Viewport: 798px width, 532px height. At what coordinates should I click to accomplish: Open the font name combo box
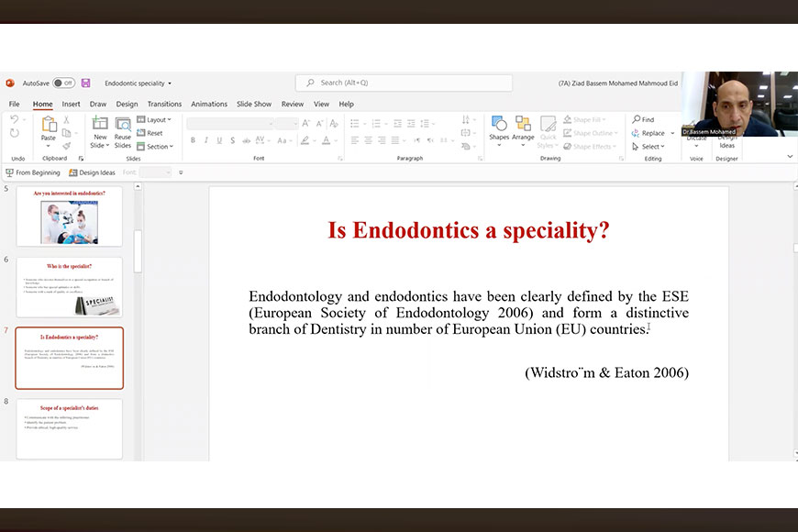(x=230, y=123)
